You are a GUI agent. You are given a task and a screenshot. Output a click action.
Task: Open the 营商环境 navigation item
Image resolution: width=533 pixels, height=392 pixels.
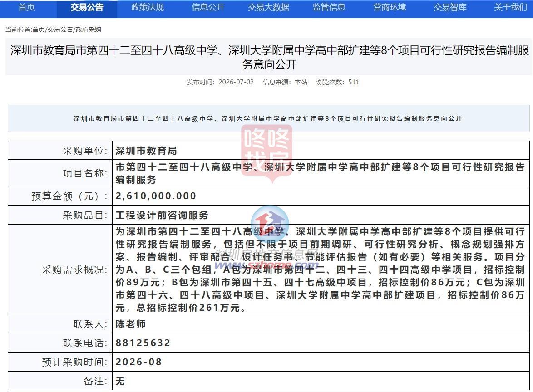coord(389,7)
